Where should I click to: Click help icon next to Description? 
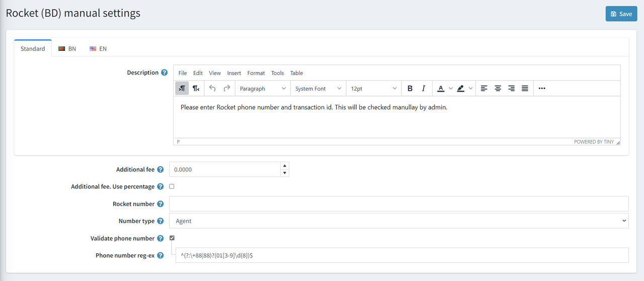pyautogui.click(x=164, y=73)
